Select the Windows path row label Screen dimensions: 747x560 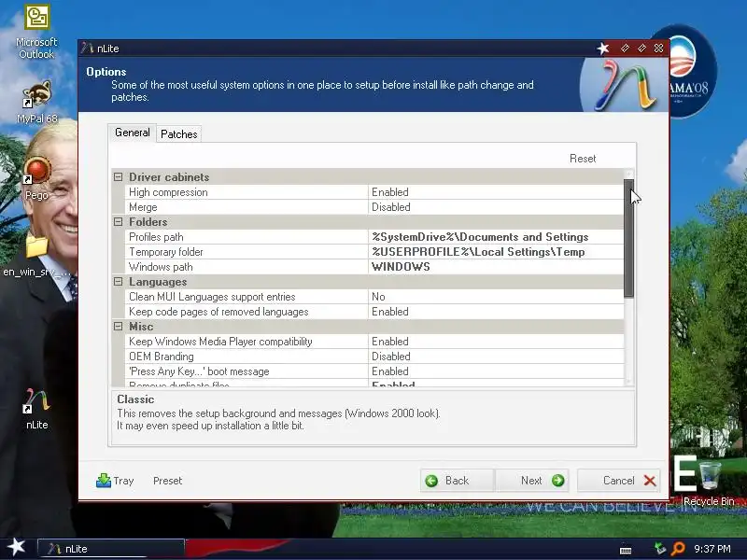click(x=161, y=267)
